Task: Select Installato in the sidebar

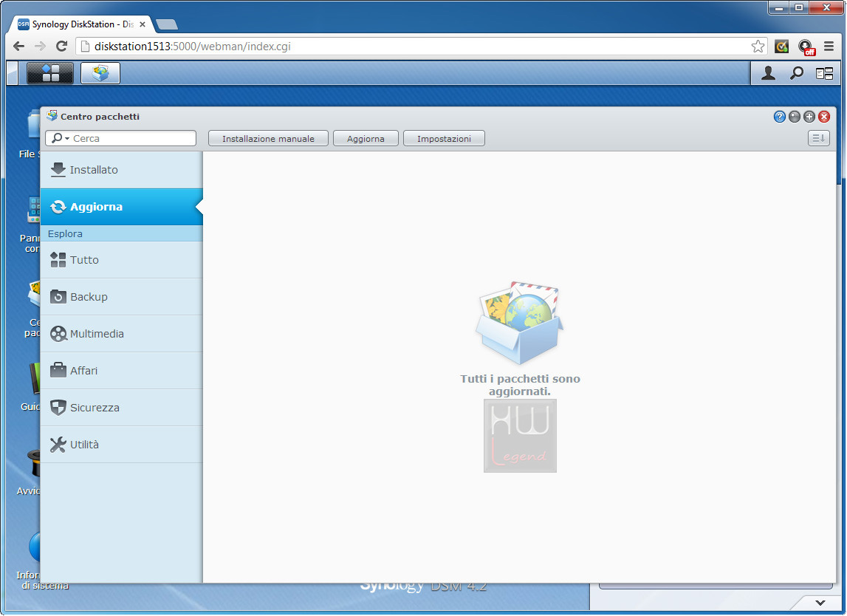Action: coord(122,170)
